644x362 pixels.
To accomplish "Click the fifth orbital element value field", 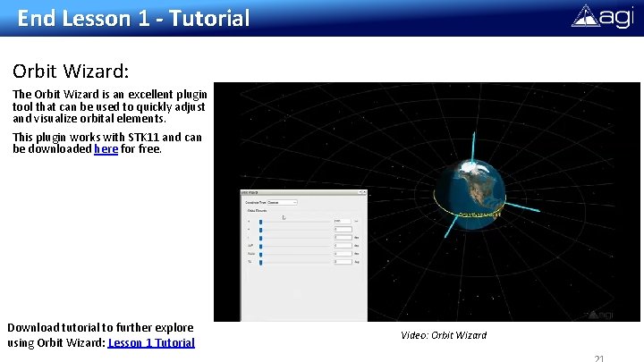I will (x=343, y=254).
